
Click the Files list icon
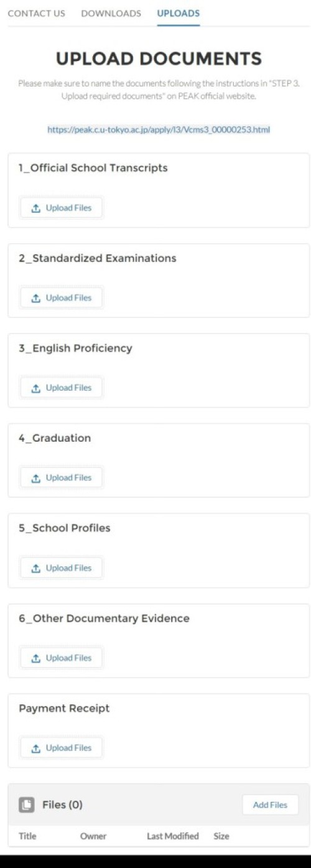tap(27, 805)
